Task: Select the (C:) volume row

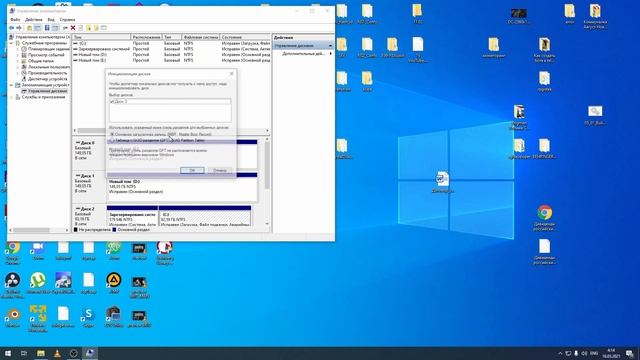Action: [171, 43]
